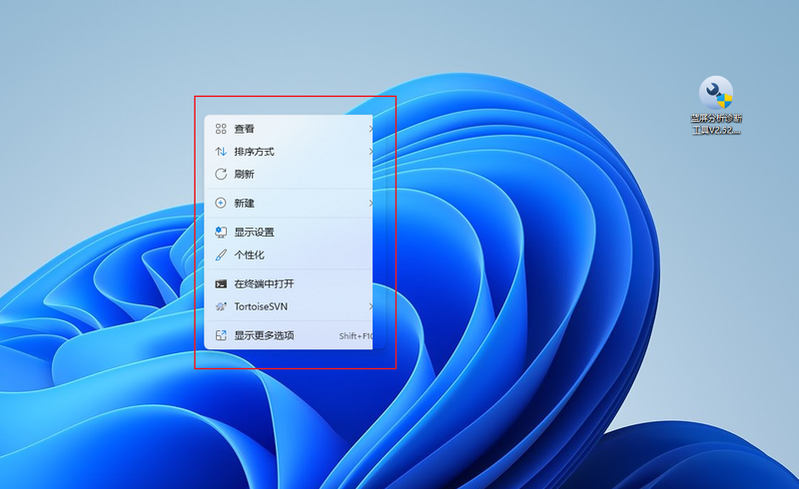Click the TortoiseSVN turtle icon in menu
The height and width of the screenshot is (489, 799).
(221, 307)
